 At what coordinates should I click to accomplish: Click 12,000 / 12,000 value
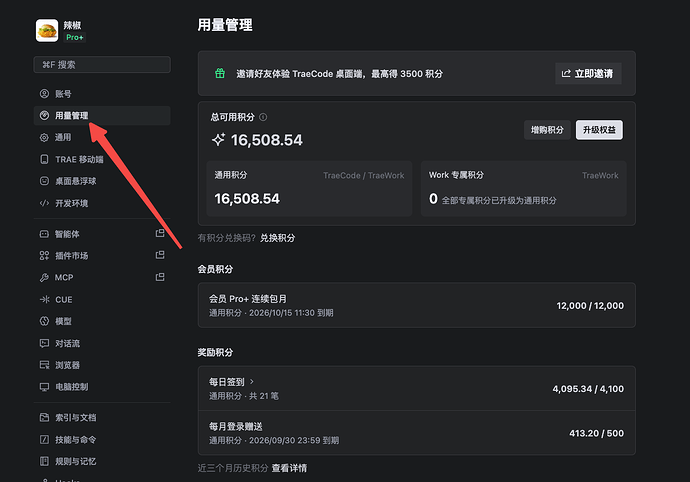coord(590,306)
